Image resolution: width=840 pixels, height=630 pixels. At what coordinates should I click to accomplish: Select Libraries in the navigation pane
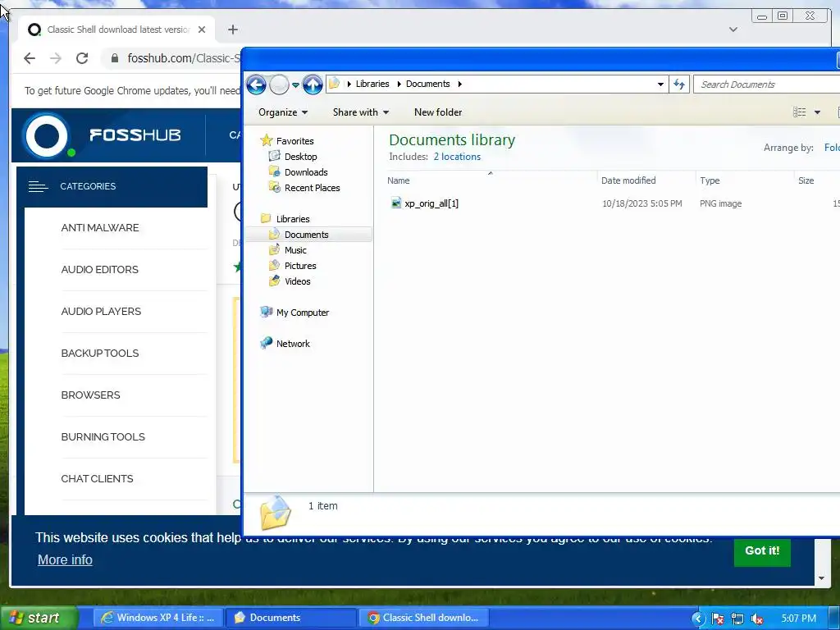[x=293, y=218]
